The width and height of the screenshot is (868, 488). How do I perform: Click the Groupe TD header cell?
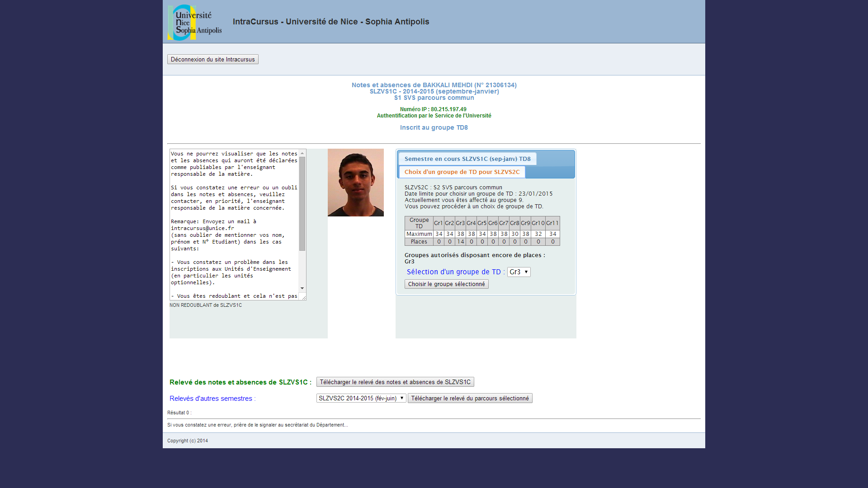[x=419, y=223]
